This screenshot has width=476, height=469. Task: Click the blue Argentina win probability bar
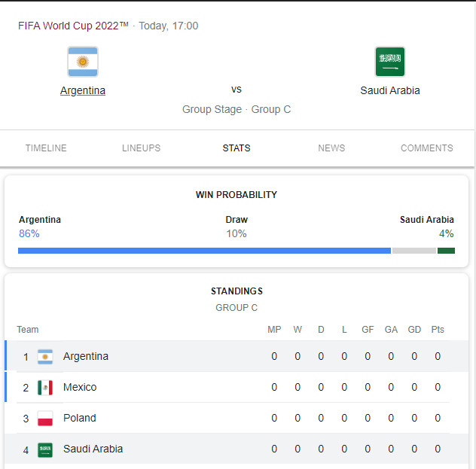coord(204,251)
